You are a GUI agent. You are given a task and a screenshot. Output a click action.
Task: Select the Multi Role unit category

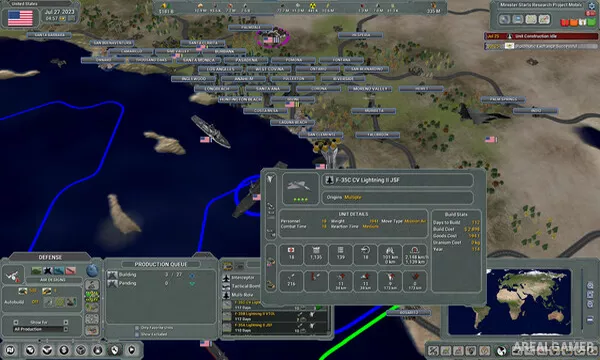241,295
